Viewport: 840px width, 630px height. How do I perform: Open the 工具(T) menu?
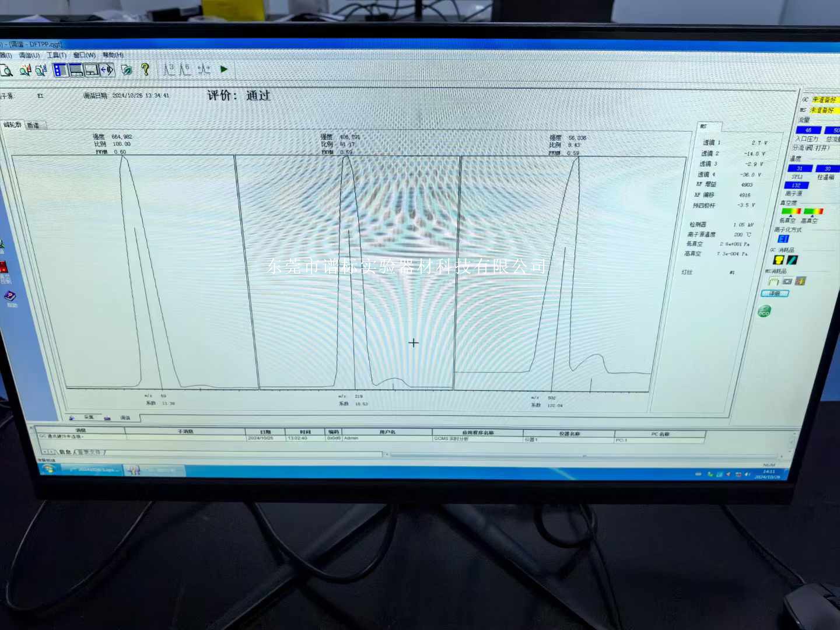coord(57,55)
